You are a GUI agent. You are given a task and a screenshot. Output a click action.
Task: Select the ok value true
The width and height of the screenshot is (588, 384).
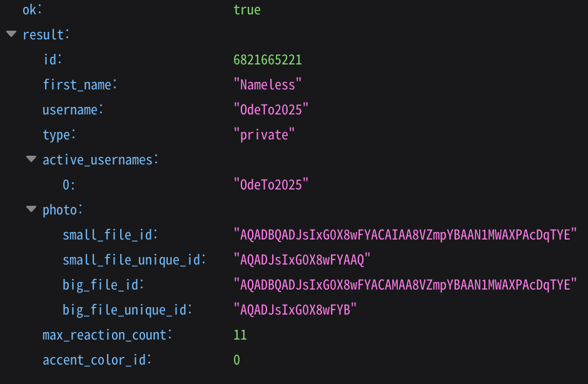(246, 10)
